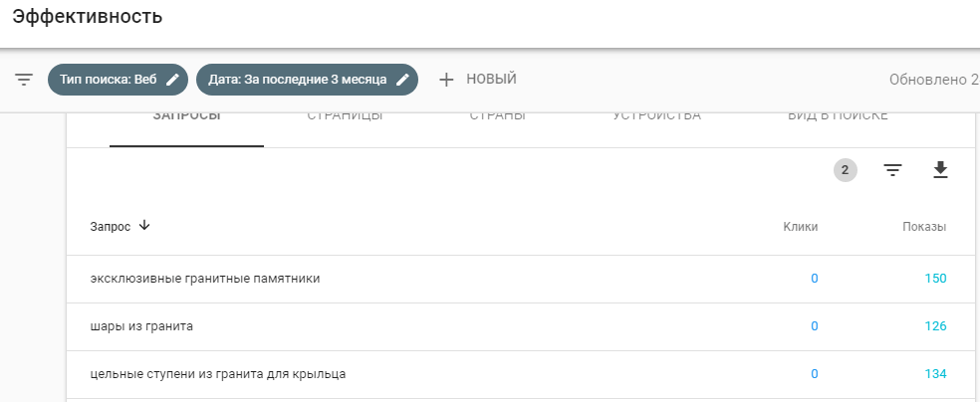
Task: Edit the search type filter pencil icon
Action: point(172,80)
